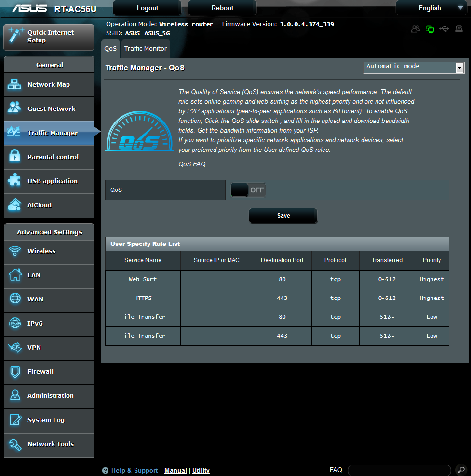
Task: Click the Administration user icon
Action: pyautogui.click(x=15, y=395)
